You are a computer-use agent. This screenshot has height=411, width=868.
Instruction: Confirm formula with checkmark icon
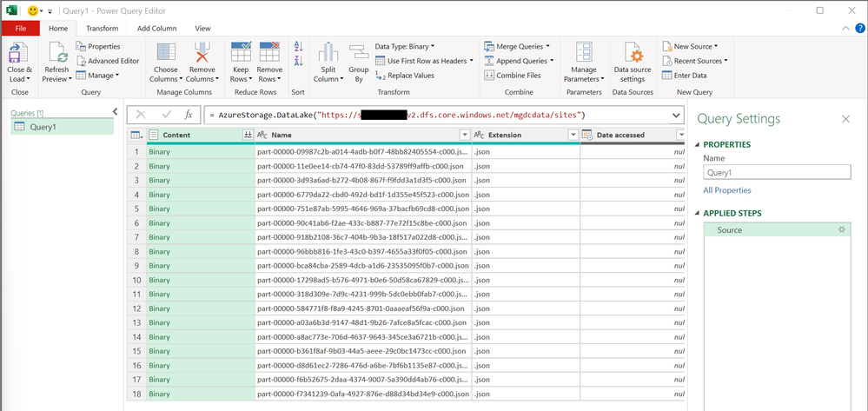166,115
